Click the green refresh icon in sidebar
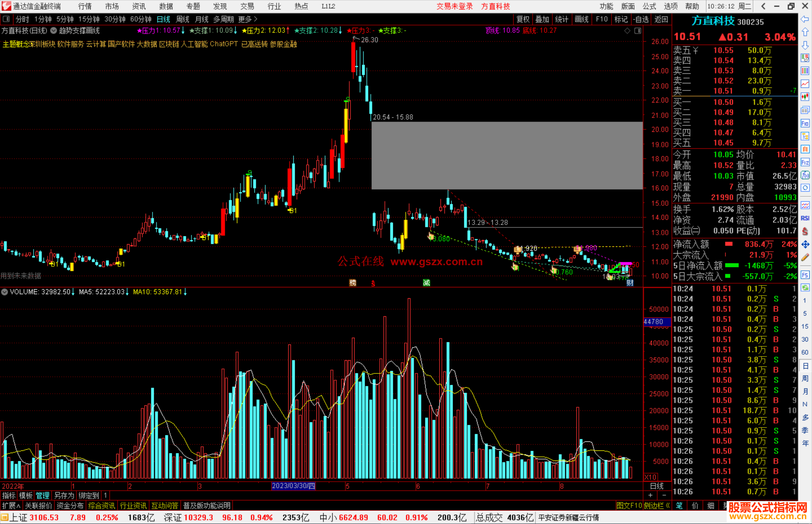This screenshot has height=524, width=812. point(805,288)
